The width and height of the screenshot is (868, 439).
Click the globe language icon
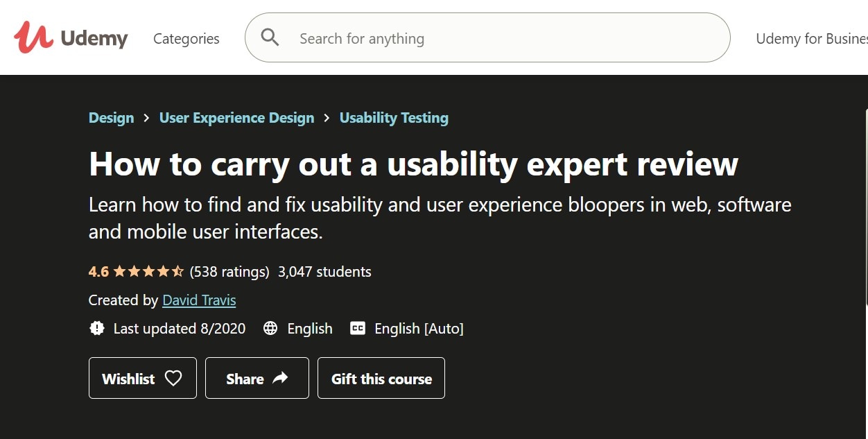click(x=270, y=328)
